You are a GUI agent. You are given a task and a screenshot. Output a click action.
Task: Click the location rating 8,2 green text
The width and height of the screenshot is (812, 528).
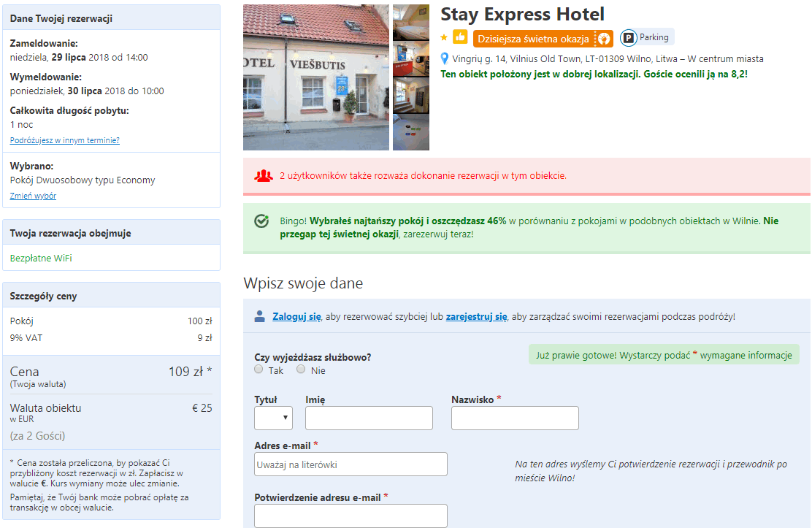click(594, 74)
